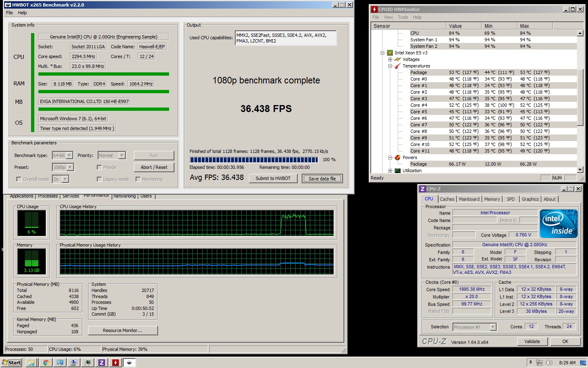
Task: Enable the Monitoring checkbox
Action: click(x=138, y=179)
